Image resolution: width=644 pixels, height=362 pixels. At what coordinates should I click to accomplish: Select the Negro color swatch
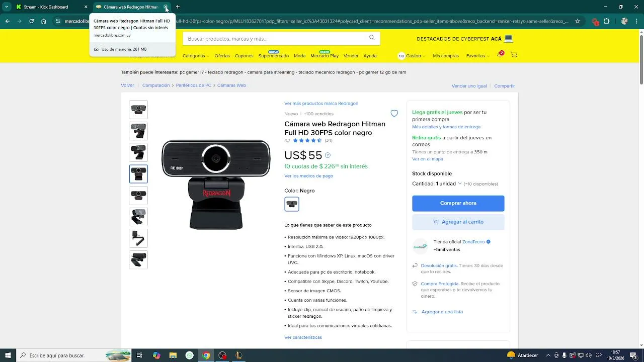tap(292, 204)
